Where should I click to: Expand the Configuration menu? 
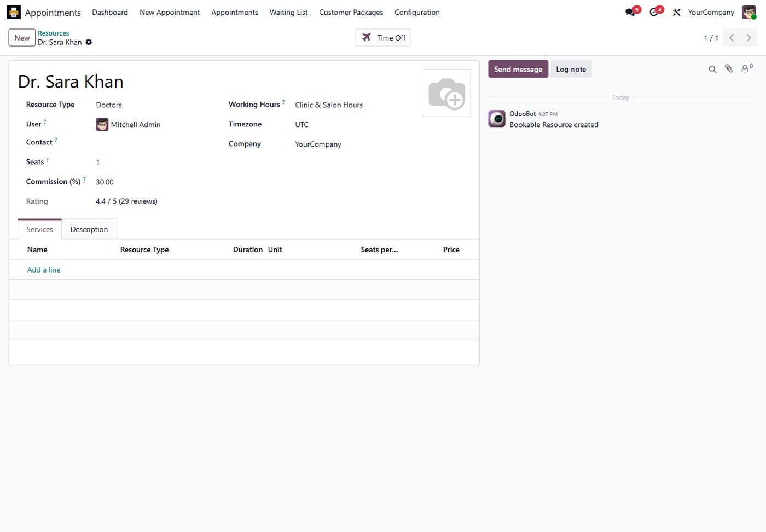pos(417,12)
